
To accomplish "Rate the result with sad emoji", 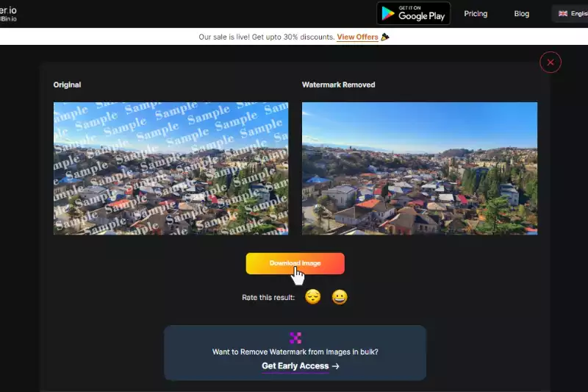I will (x=313, y=297).
